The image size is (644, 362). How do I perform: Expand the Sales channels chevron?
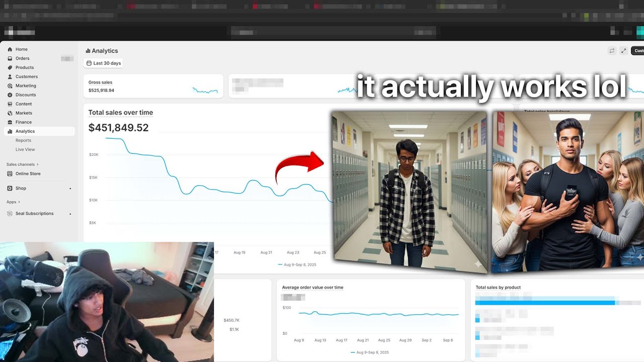[x=37, y=164]
